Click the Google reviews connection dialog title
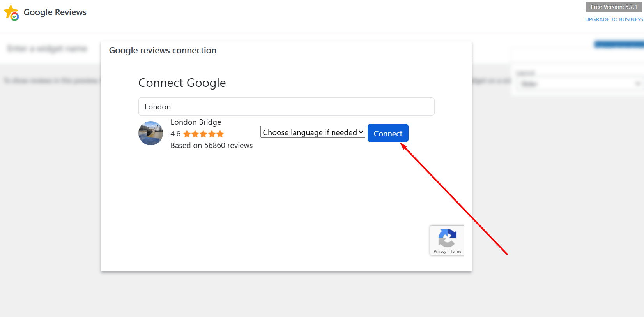 coord(163,50)
